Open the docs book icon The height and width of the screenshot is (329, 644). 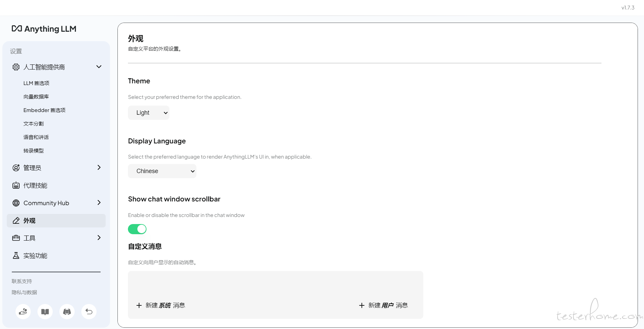(x=45, y=311)
